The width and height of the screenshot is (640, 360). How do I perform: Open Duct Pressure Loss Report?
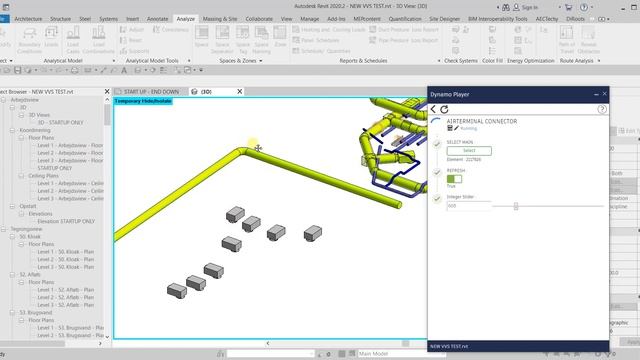click(x=404, y=30)
